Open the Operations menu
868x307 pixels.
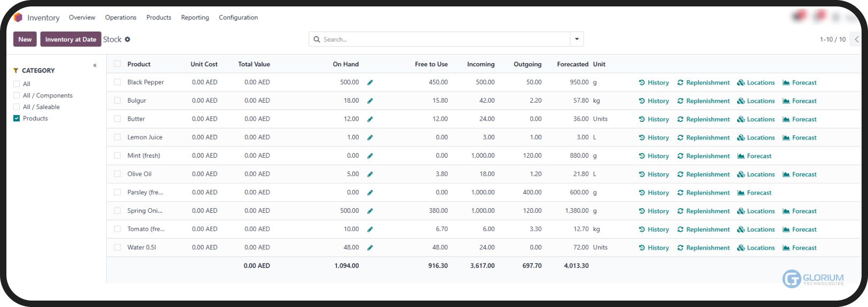coord(121,18)
